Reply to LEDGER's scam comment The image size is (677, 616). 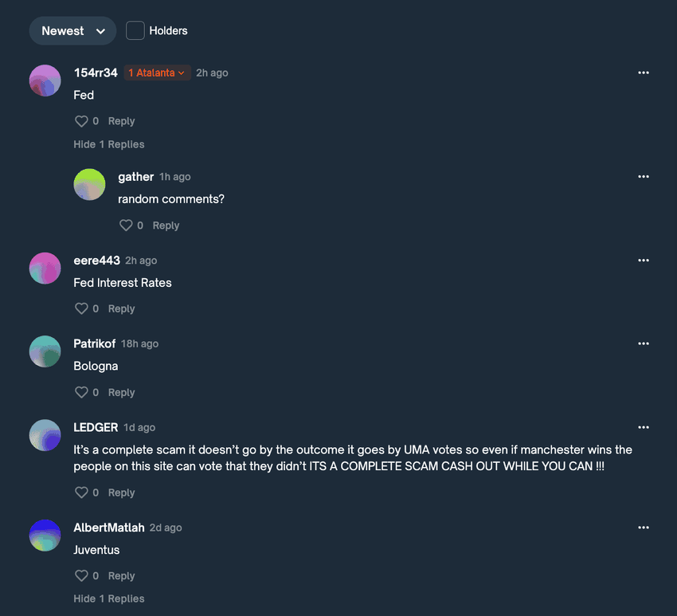[x=121, y=492]
